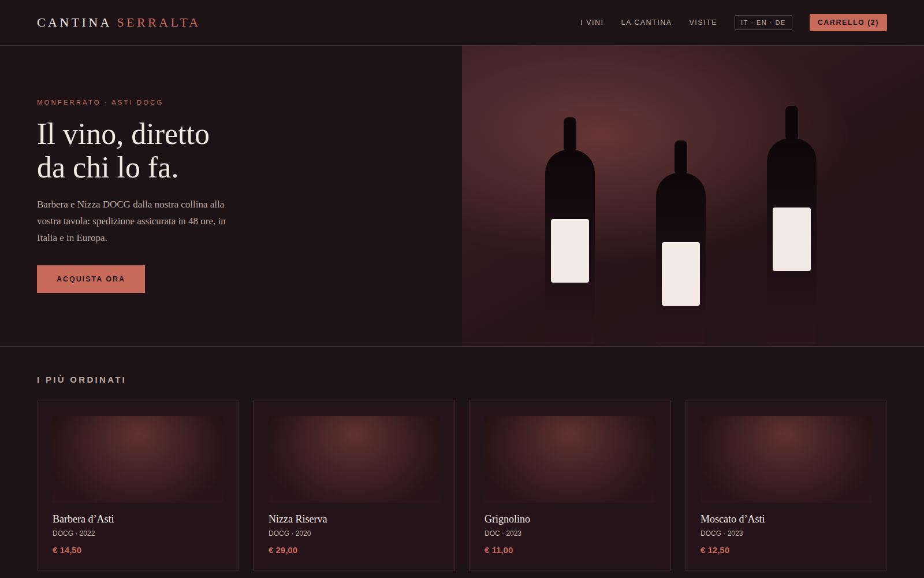Open the Barbera d'Asti product image
This screenshot has height=578, width=924.
(x=138, y=460)
